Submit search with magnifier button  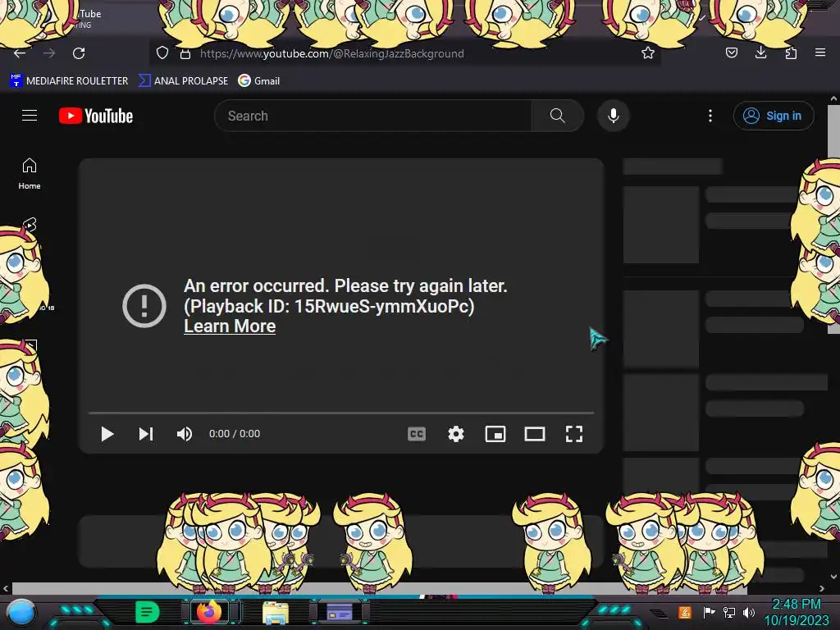click(x=557, y=116)
